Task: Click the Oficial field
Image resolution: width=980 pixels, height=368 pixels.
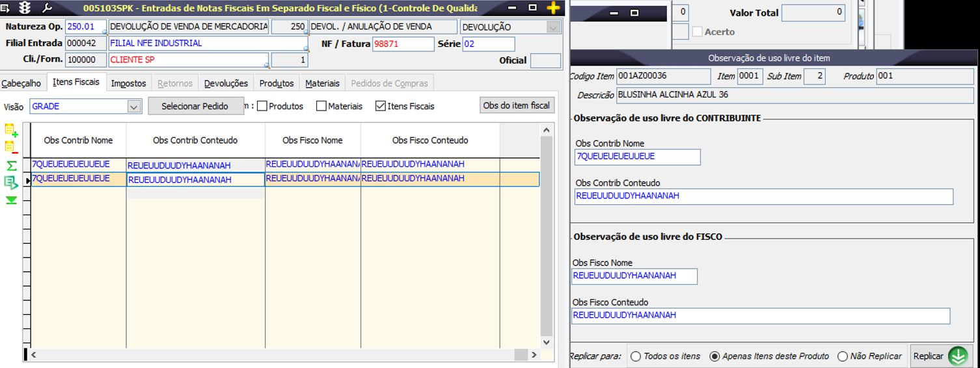Action: tap(545, 60)
